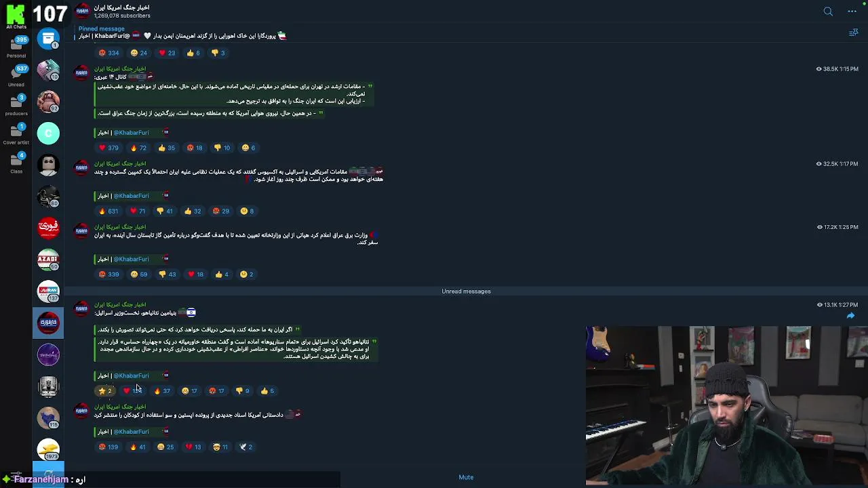The width and height of the screenshot is (868, 488).
Task: Open the Unread chat folder
Action: (x=16, y=75)
